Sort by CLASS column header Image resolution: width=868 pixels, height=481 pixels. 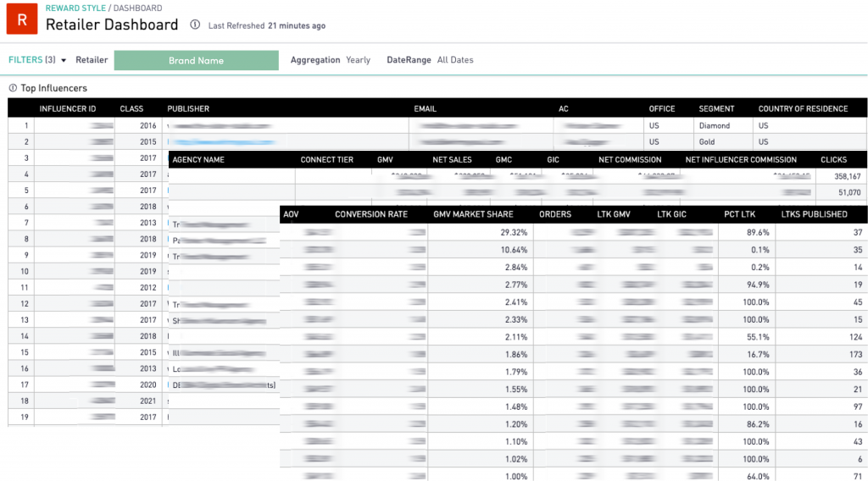[131, 109]
